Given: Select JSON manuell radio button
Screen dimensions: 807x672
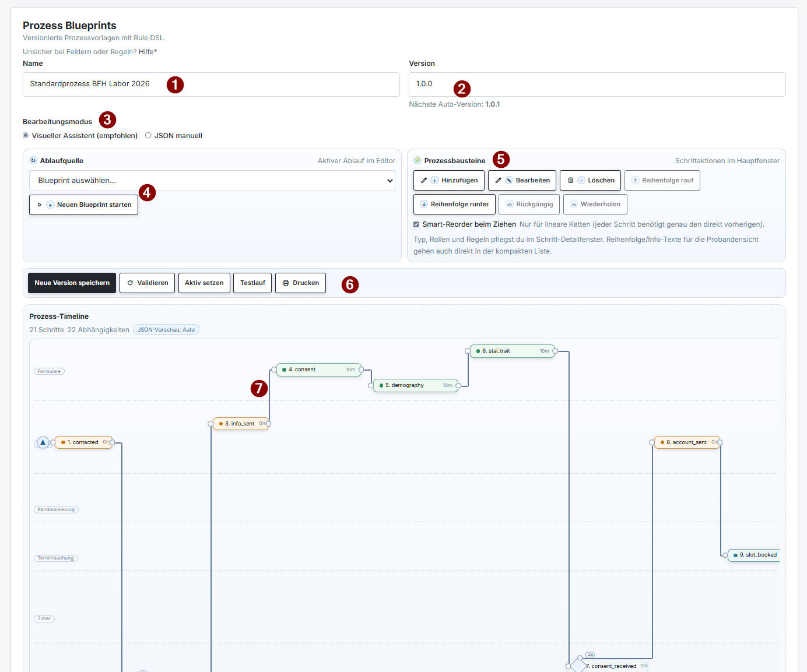Looking at the screenshot, I should (x=148, y=135).
